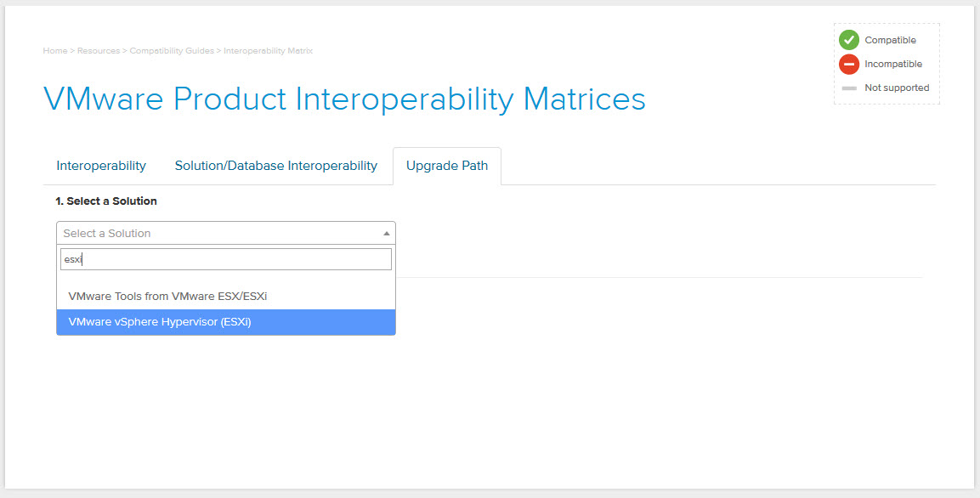Click the Incompatible legend label
Screen dimensions: 980x498
pos(893,64)
